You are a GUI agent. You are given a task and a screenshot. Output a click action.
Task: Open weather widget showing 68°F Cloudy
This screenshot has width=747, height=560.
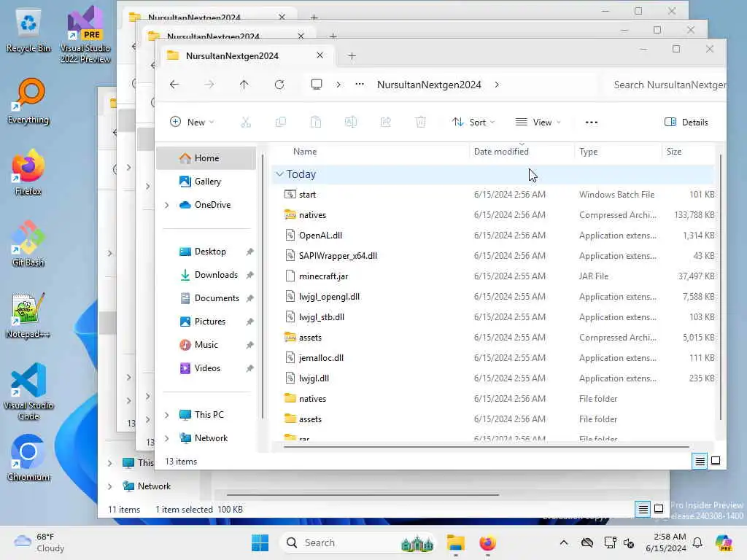(x=39, y=542)
